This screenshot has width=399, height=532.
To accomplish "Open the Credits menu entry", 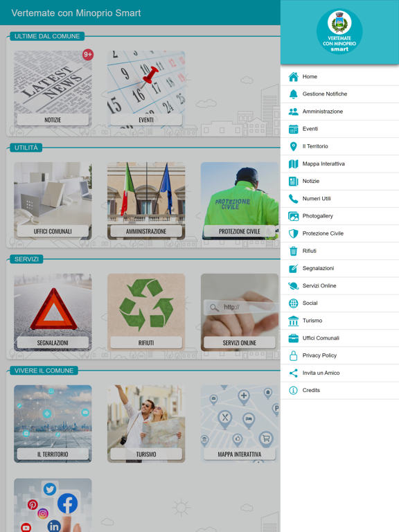I will point(339,390).
